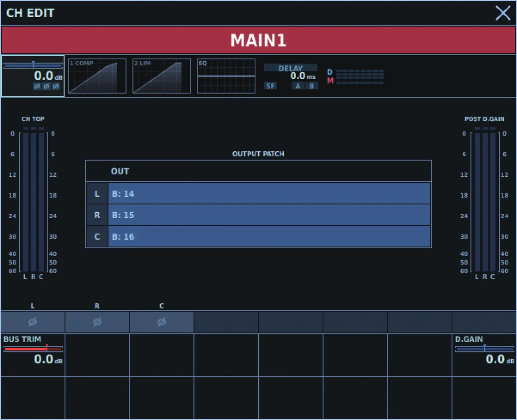Toggle the SF delay button
Viewport: 517px width, 420px height.
pyautogui.click(x=271, y=86)
